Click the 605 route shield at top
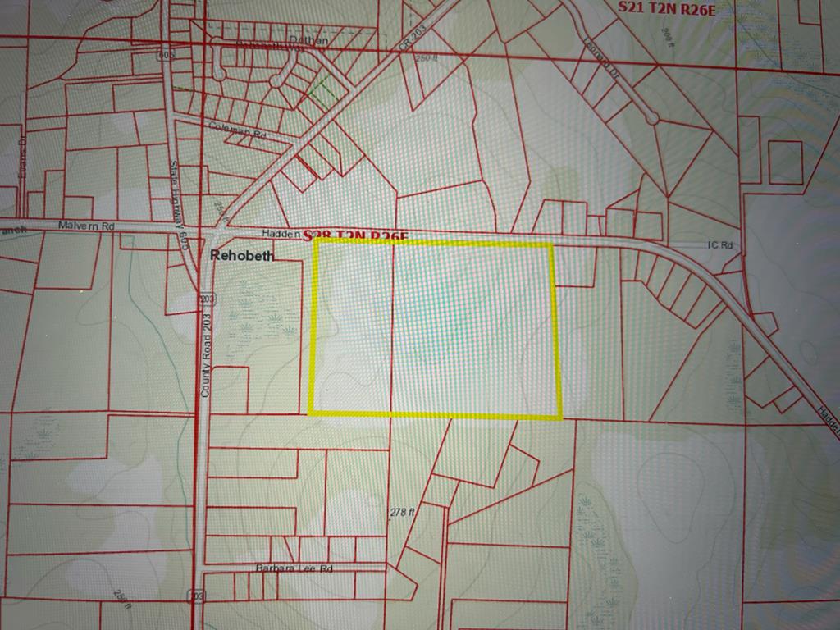Screen dimensions: 840x630 coord(167,55)
